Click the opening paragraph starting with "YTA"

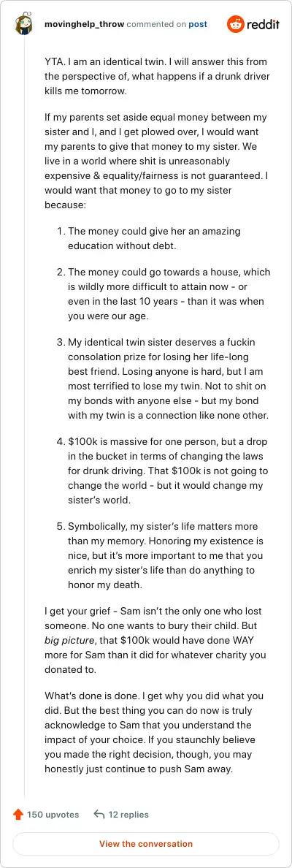(157, 77)
